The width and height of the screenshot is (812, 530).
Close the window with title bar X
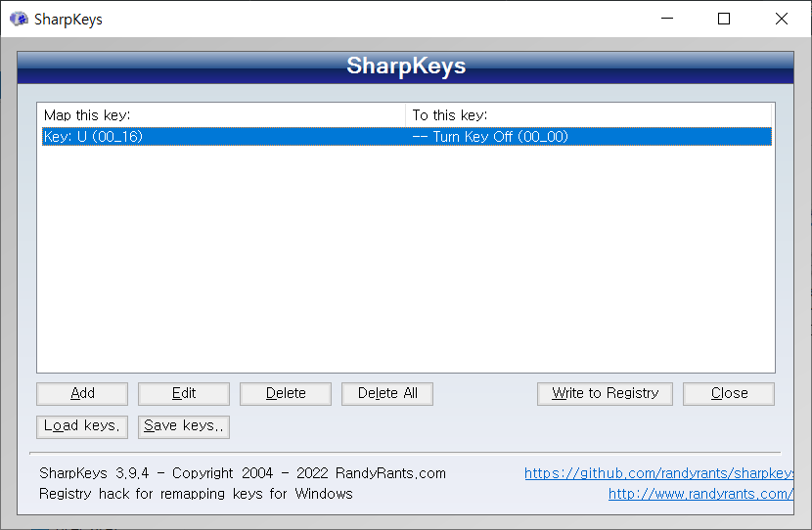782,19
